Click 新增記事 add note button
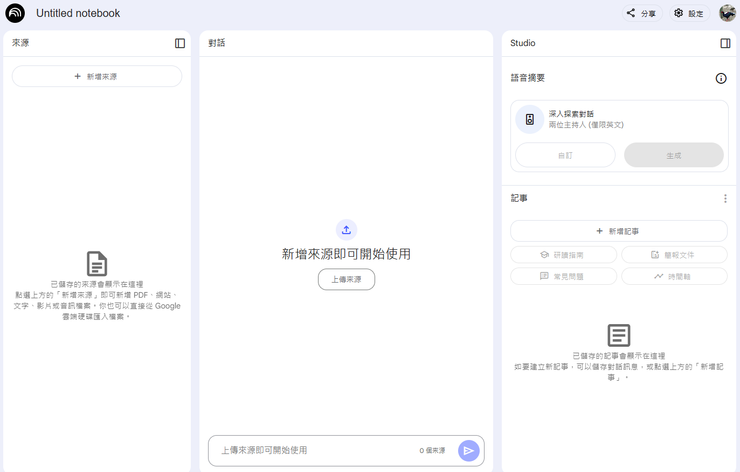This screenshot has height=472, width=740. pyautogui.click(x=618, y=231)
